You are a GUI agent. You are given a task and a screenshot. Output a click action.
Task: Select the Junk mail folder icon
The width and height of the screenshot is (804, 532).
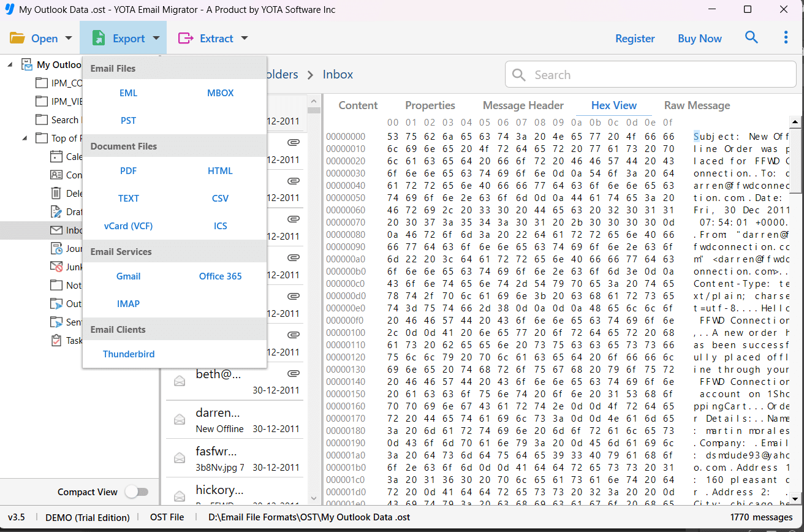(x=56, y=267)
